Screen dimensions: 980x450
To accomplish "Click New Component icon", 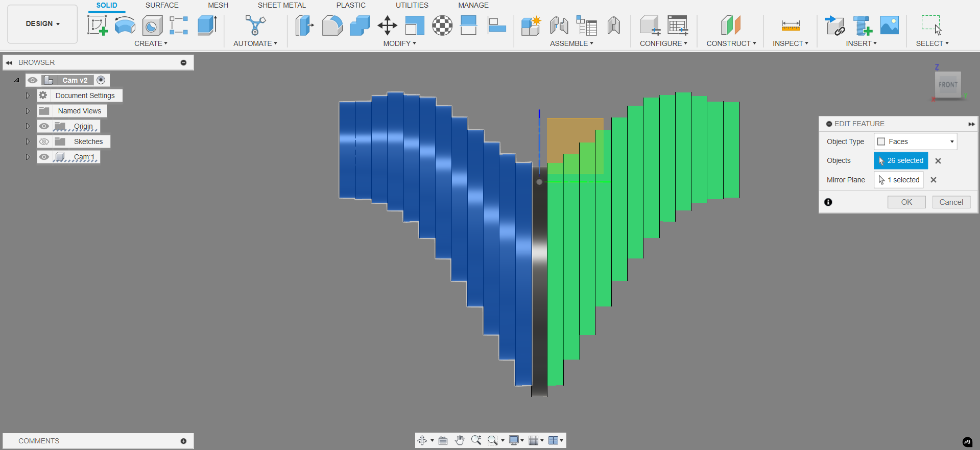I will tap(531, 25).
